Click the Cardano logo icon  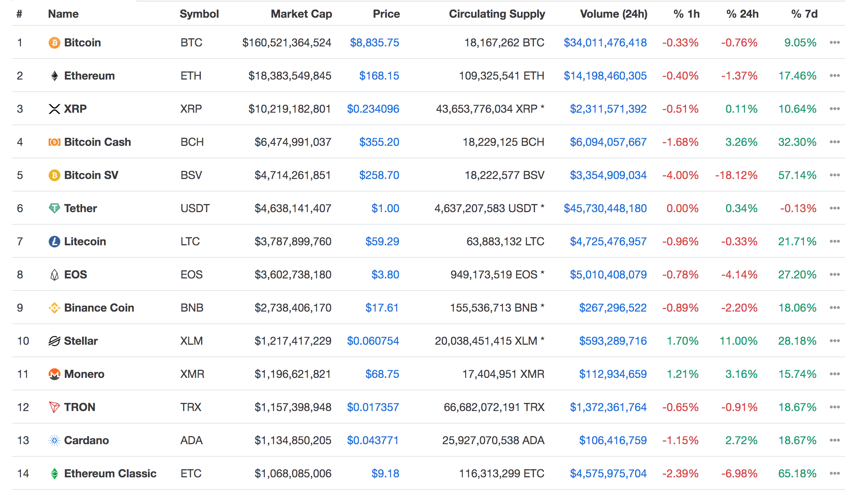click(x=55, y=440)
